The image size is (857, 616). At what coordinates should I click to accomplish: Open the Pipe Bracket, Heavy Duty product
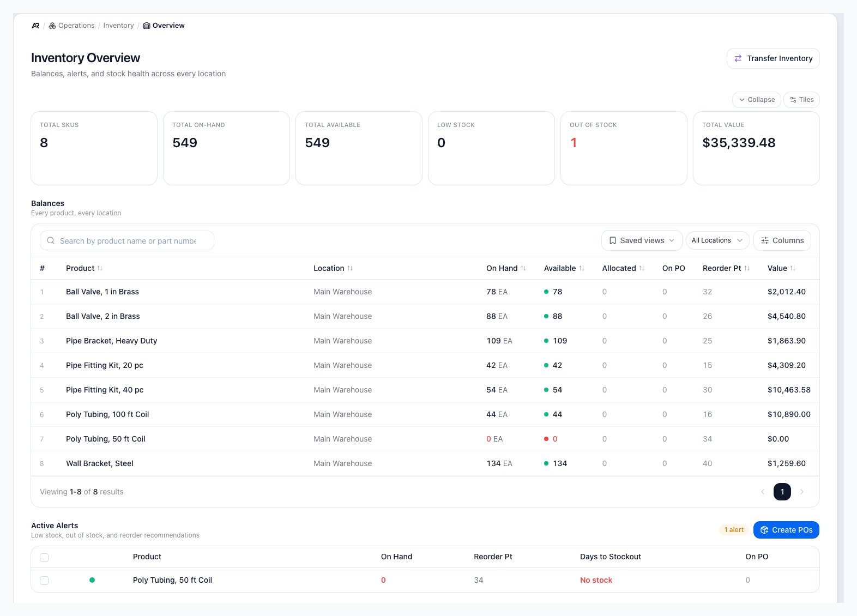[x=112, y=341]
